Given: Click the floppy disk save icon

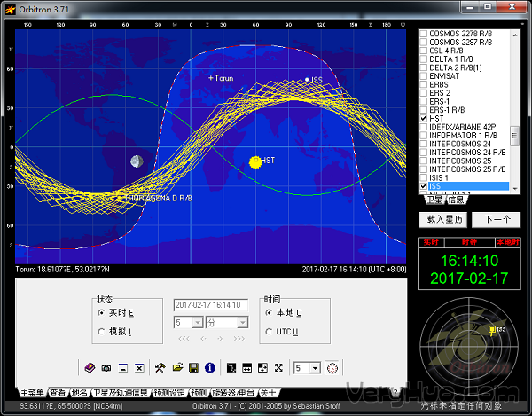Looking at the screenshot, I should click(193, 367).
